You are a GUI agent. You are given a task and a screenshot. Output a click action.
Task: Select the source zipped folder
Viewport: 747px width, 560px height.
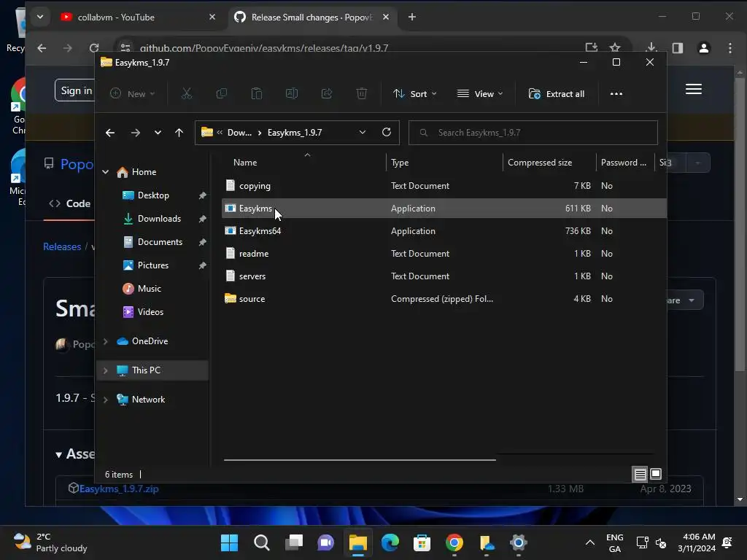(x=444, y=299)
